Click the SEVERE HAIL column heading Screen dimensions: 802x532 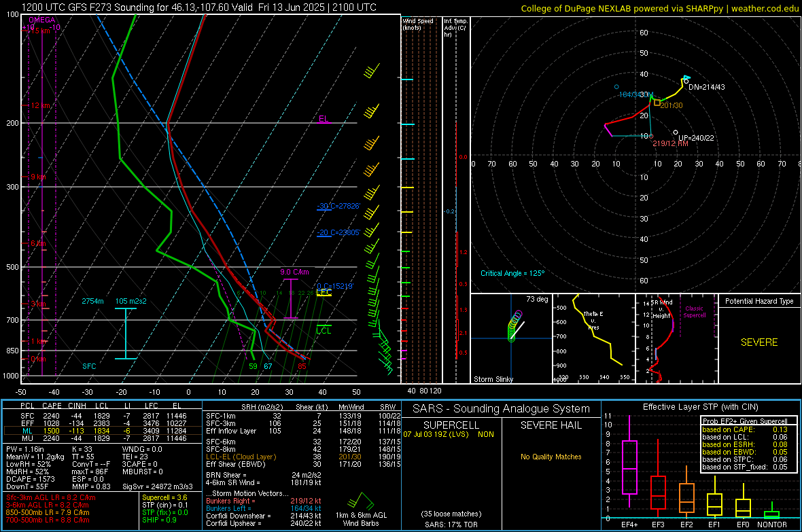[551, 425]
